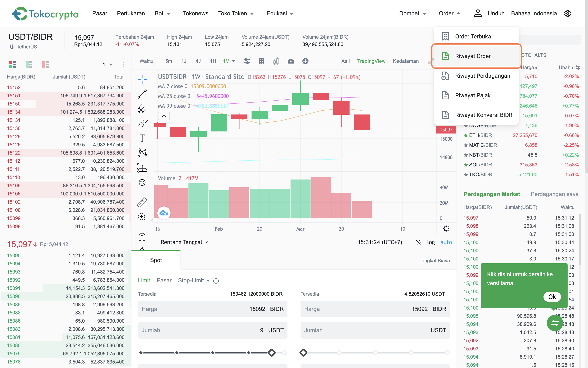Select the trend line drawing tool

[142, 94]
